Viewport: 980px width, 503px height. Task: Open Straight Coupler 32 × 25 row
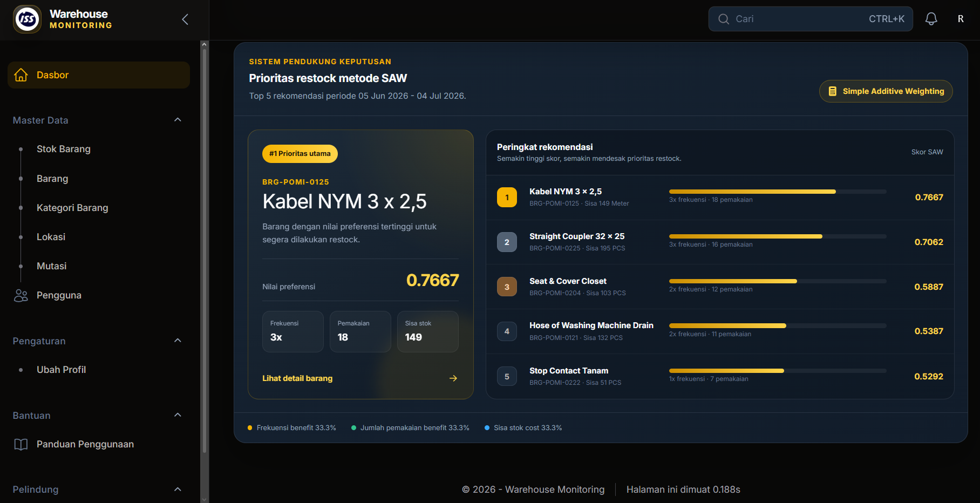[720, 242]
